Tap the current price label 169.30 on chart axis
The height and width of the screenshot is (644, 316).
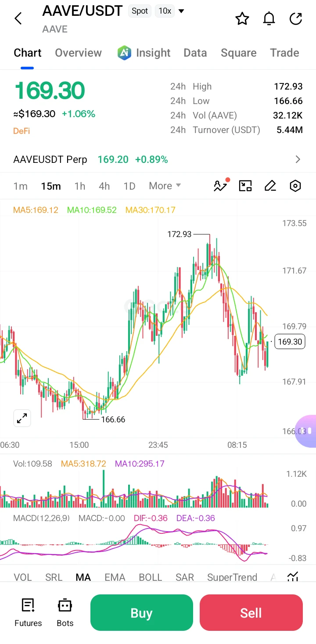click(x=290, y=342)
